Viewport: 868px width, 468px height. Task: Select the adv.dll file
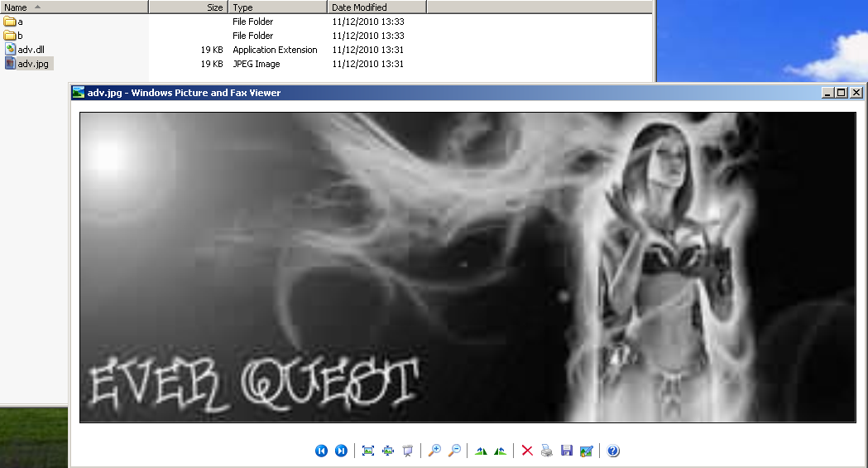30,50
